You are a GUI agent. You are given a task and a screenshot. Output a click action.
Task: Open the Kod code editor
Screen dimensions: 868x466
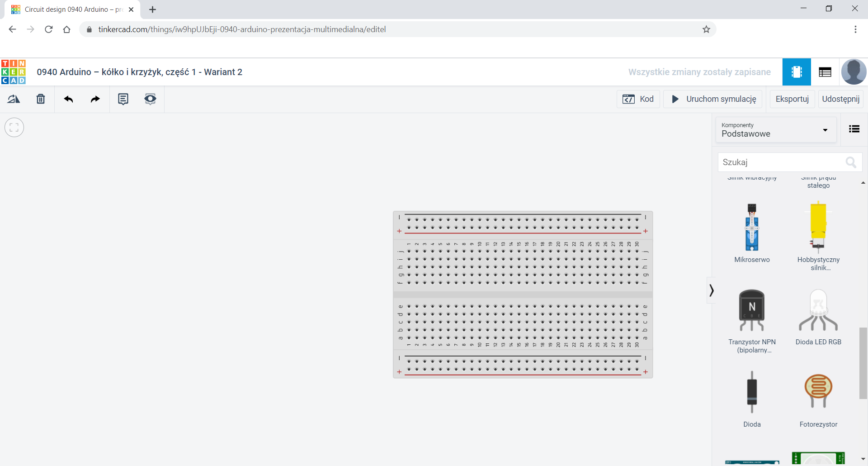click(x=638, y=99)
